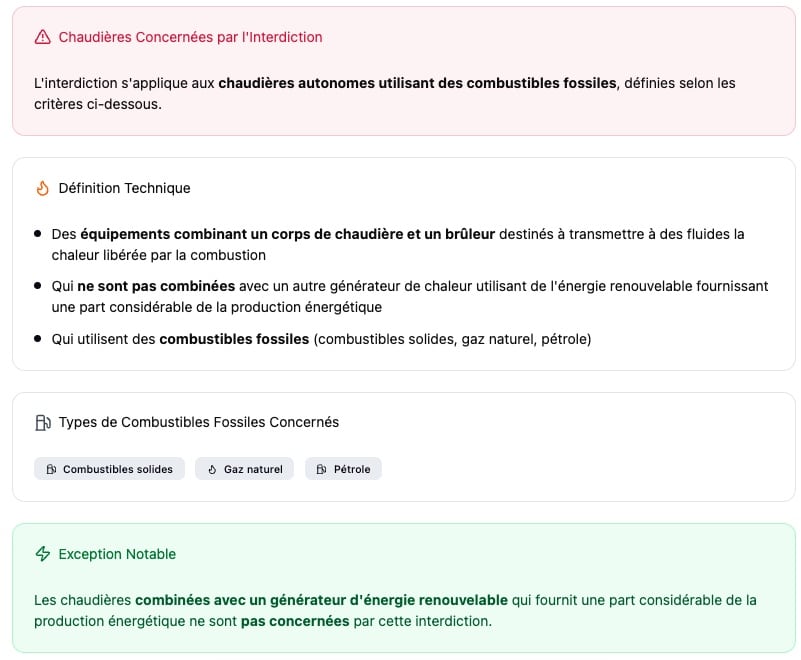801x660 pixels.
Task: Click the warning triangle icon in the red alert
Action: pos(42,37)
